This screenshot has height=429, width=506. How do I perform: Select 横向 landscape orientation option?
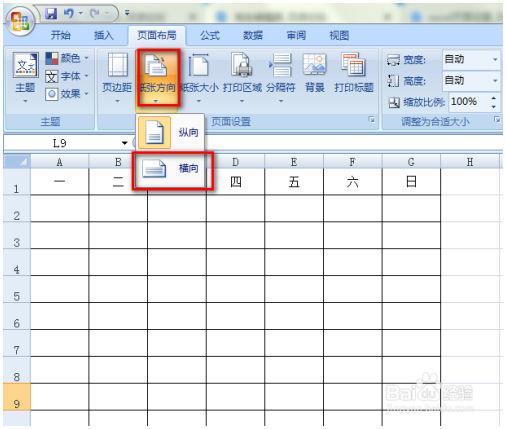[x=173, y=169]
